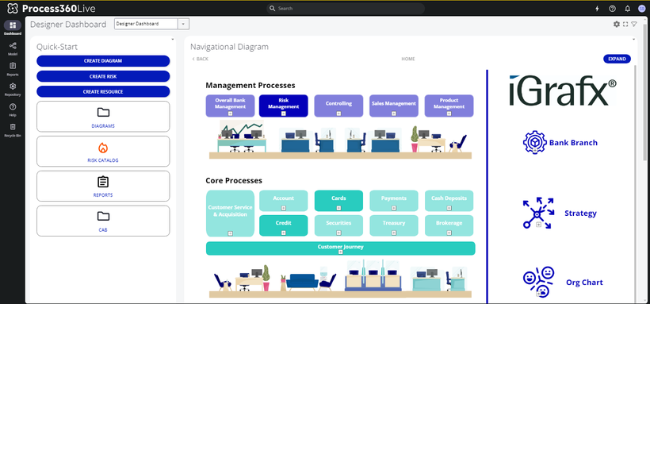Open the Payments process box
Image resolution: width=650 pixels, height=450 pixels.
point(394,201)
